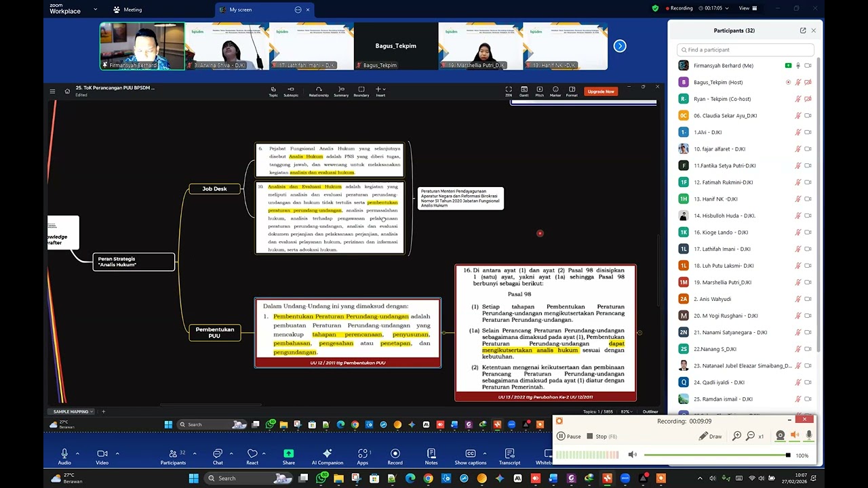Add a Topic in the mind map toolbar
The image size is (868, 488).
tap(273, 91)
